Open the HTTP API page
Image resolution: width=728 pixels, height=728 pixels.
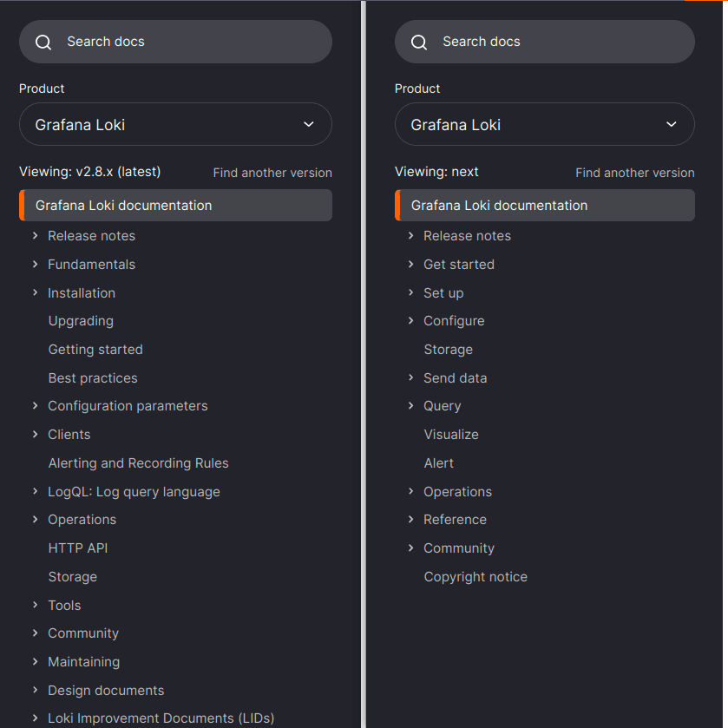point(77,548)
